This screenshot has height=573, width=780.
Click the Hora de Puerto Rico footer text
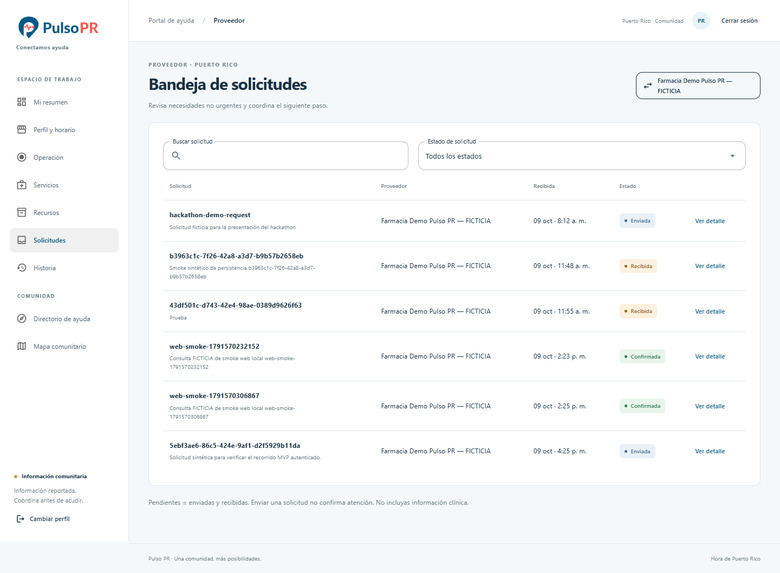click(x=735, y=559)
